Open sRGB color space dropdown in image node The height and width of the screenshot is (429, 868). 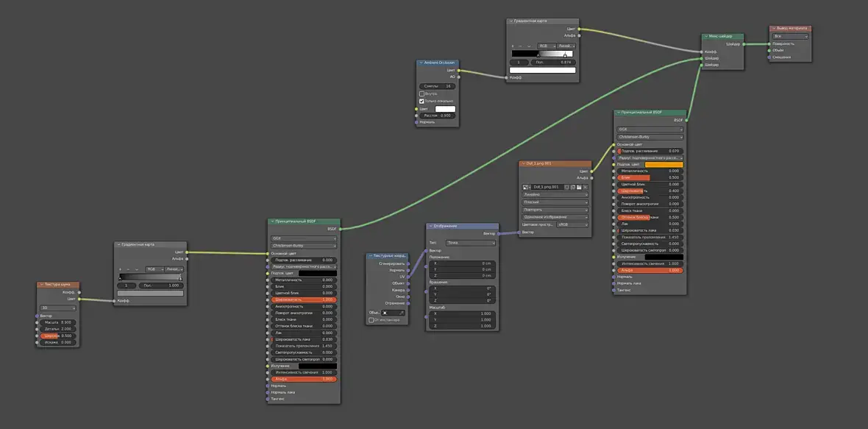tap(572, 224)
